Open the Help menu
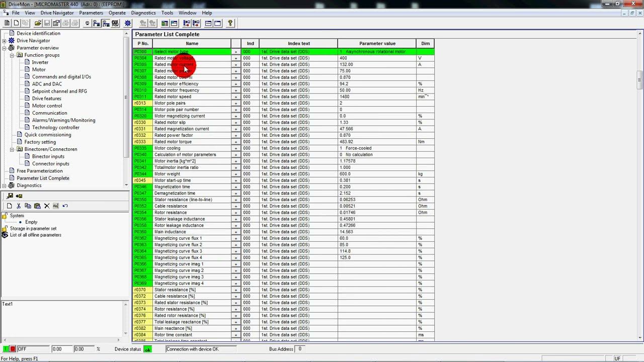The image size is (644, 362). (x=207, y=13)
